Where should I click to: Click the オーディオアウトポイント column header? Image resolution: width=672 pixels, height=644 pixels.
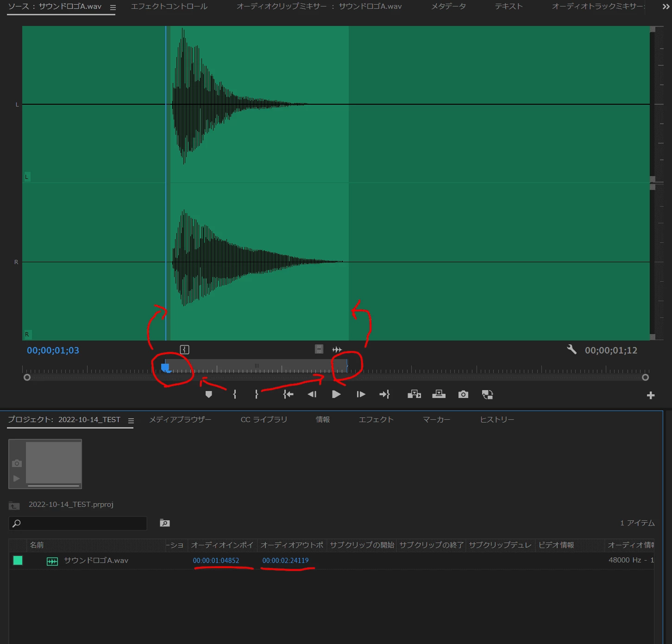pos(292,545)
